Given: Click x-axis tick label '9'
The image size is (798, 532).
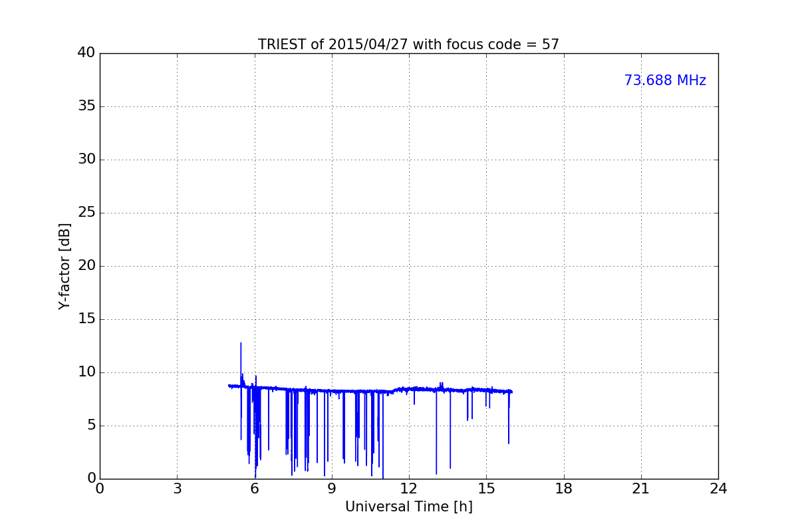Looking at the screenshot, I should (x=332, y=489).
